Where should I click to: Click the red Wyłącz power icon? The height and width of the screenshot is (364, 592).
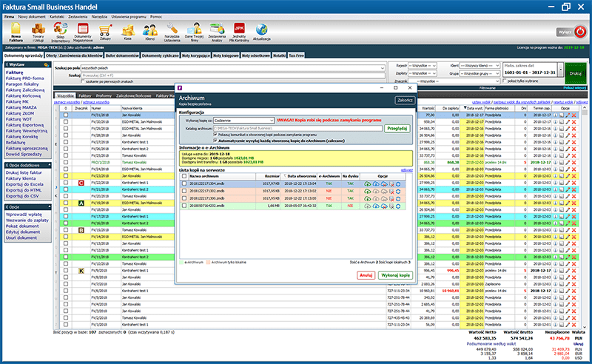click(580, 32)
